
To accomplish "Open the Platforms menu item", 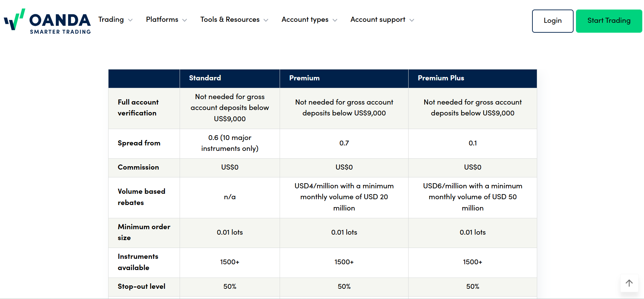I will (x=162, y=19).
